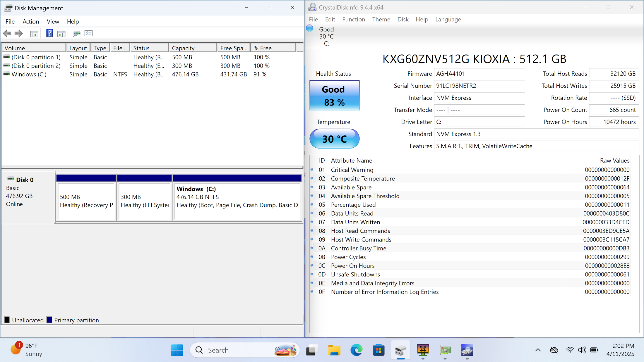Open Microsoft Store from the taskbar
The image size is (644, 362).
378,350
